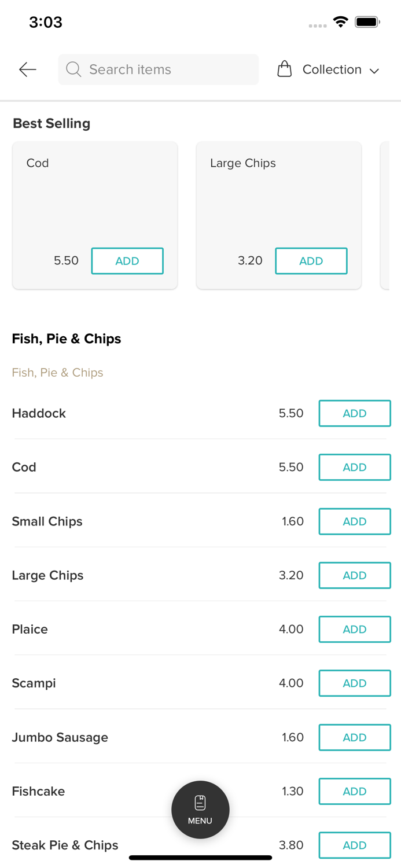
Task: Add Steak Pie & Chips to the order
Action: pyautogui.click(x=355, y=845)
